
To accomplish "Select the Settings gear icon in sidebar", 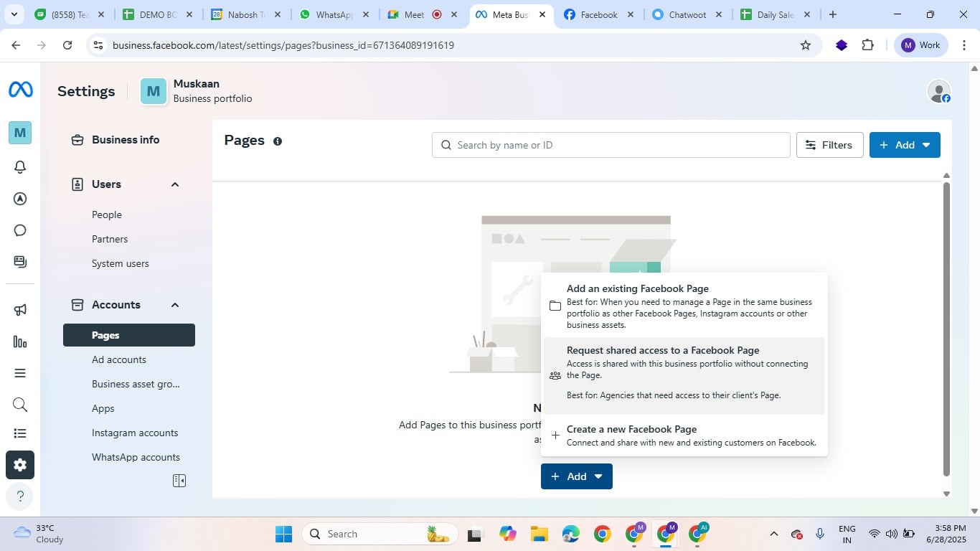I will pos(19,464).
